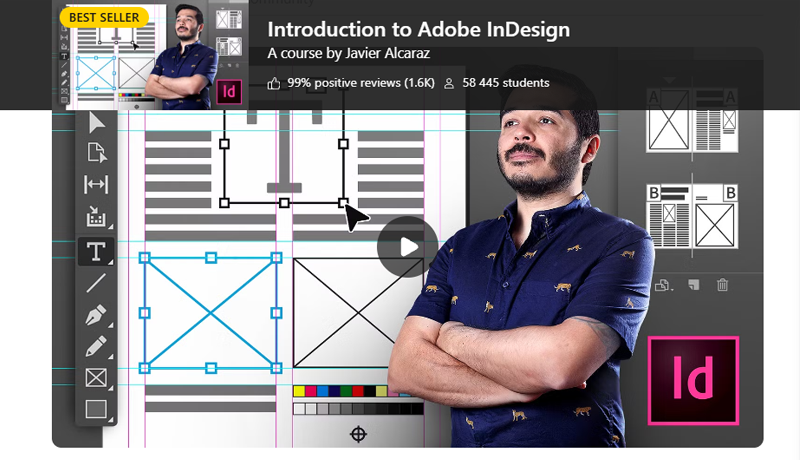Click the "58 445 students" text

coord(506,83)
